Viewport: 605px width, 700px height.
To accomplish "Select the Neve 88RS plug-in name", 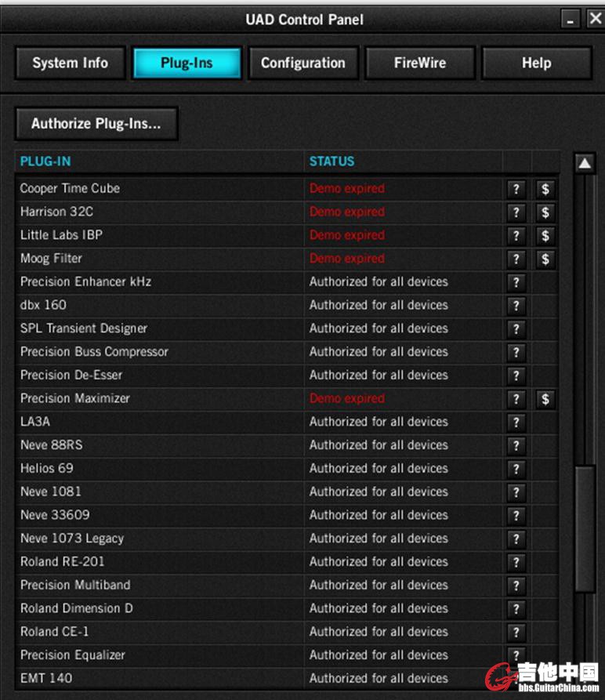I will (x=52, y=445).
